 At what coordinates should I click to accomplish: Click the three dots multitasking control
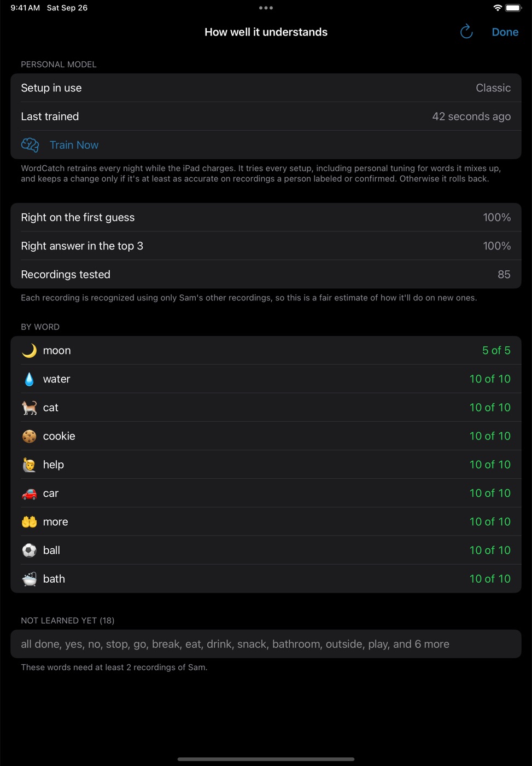pos(266,8)
